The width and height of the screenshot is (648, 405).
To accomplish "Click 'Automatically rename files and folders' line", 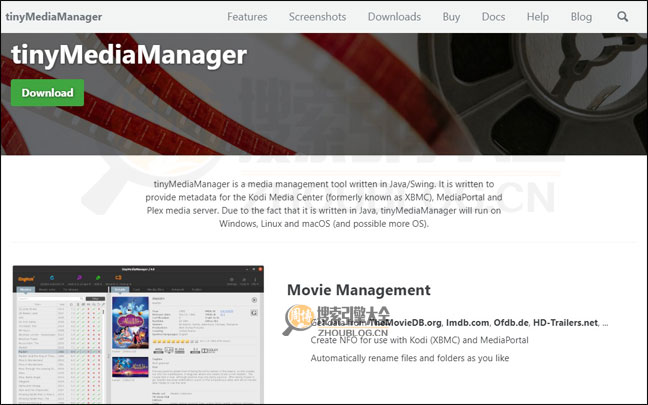I will (x=410, y=358).
